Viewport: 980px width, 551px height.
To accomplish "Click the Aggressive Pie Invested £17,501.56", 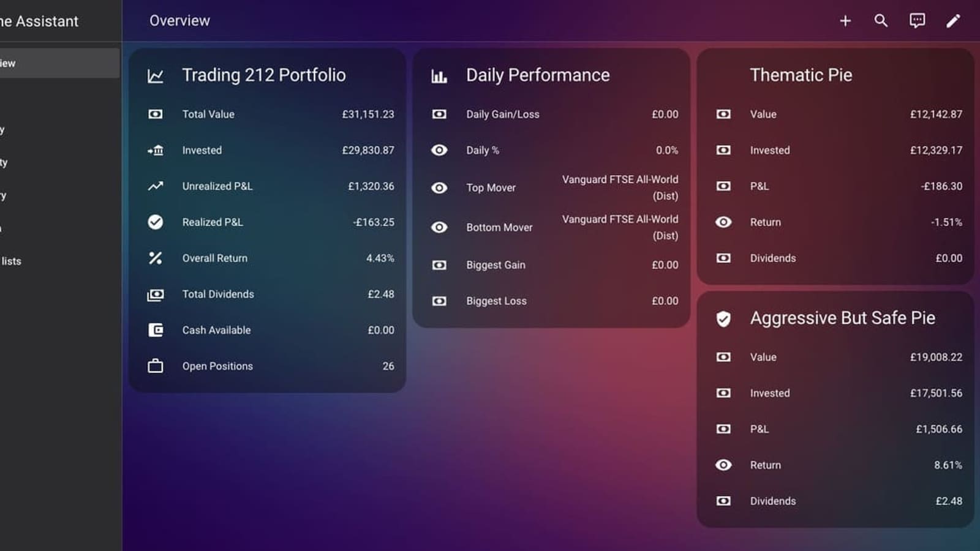I will (x=936, y=393).
